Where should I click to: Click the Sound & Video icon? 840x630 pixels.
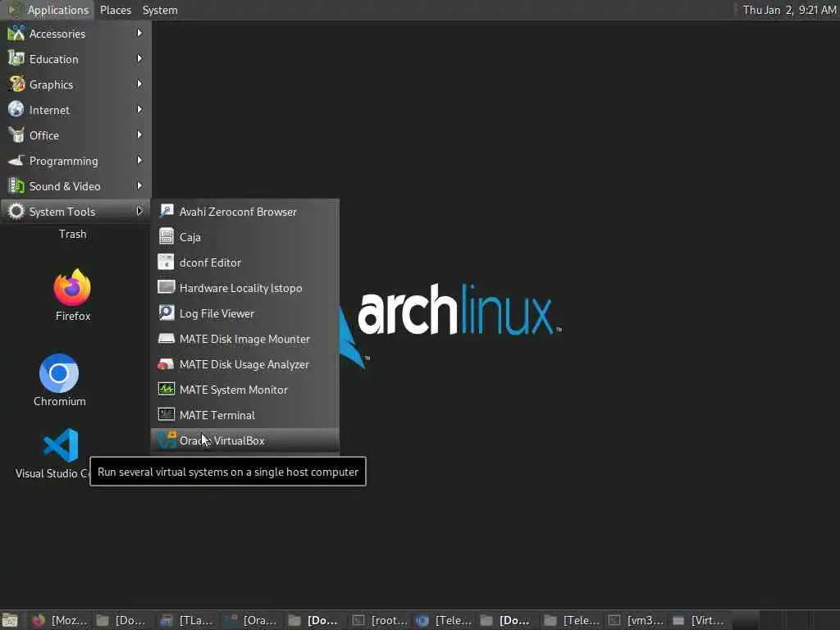[x=16, y=186]
